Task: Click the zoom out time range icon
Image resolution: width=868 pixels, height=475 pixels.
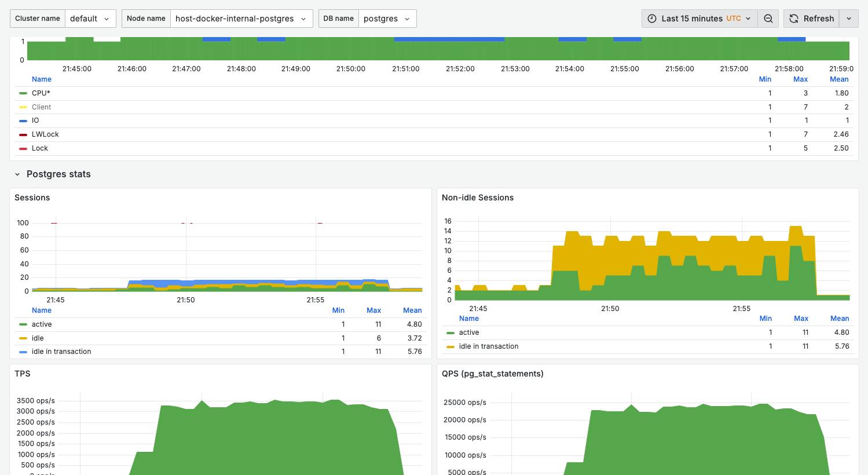Action: click(768, 19)
